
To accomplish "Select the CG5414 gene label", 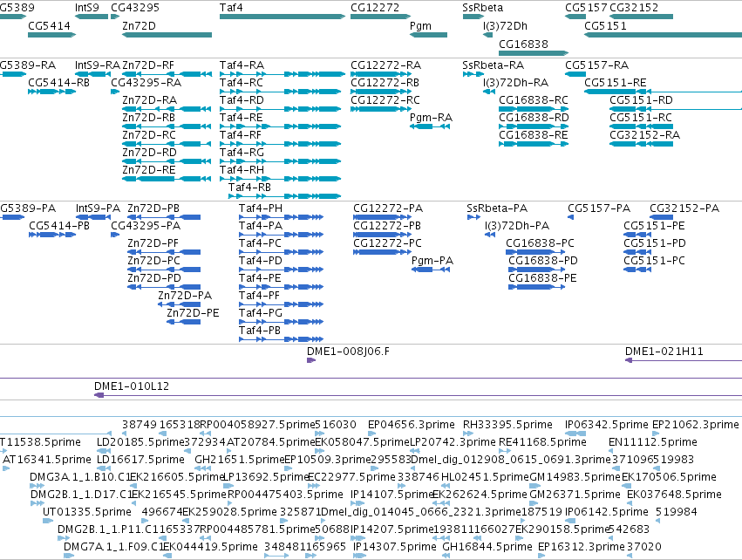I will 49,26.
